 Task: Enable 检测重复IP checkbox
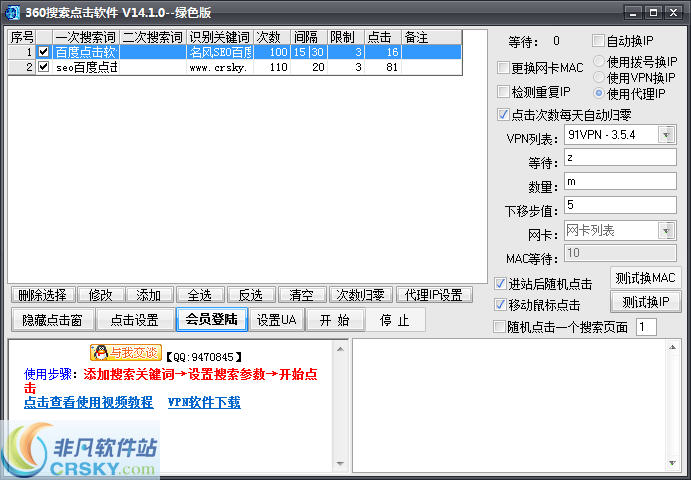(x=503, y=92)
